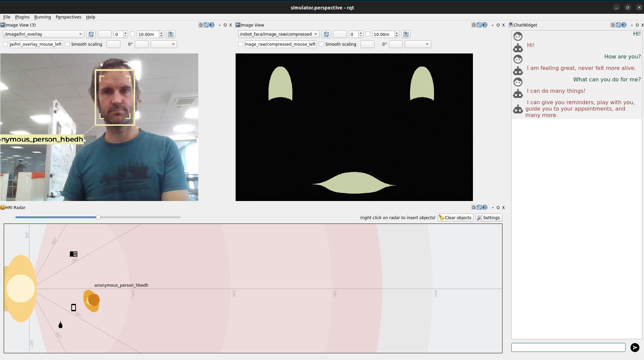Refresh topics for the hri_overlay view
This screenshot has height=360, width=644.
pyautogui.click(x=91, y=34)
